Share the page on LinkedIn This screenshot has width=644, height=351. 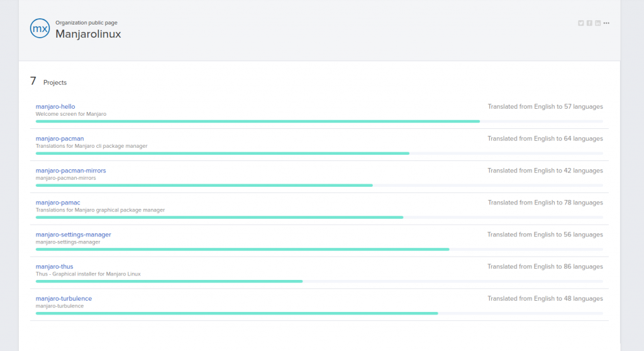click(x=598, y=23)
